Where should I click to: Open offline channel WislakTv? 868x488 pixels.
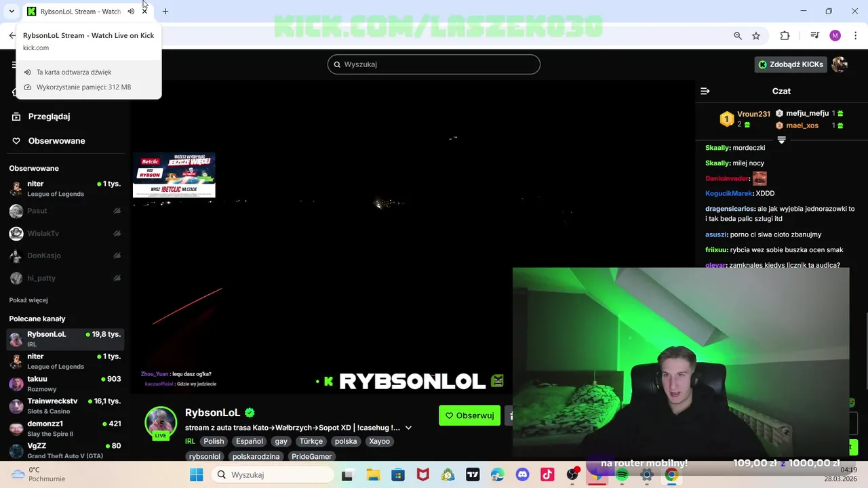click(65, 233)
